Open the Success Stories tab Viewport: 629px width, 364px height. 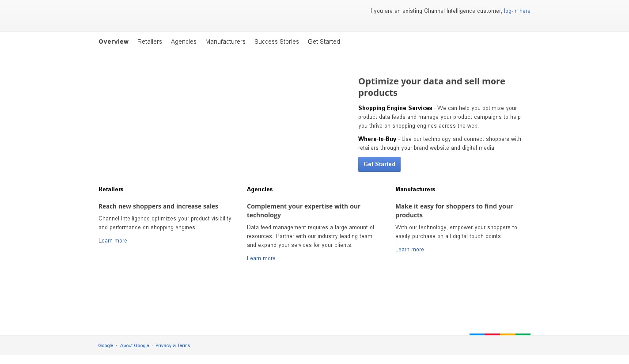277,42
